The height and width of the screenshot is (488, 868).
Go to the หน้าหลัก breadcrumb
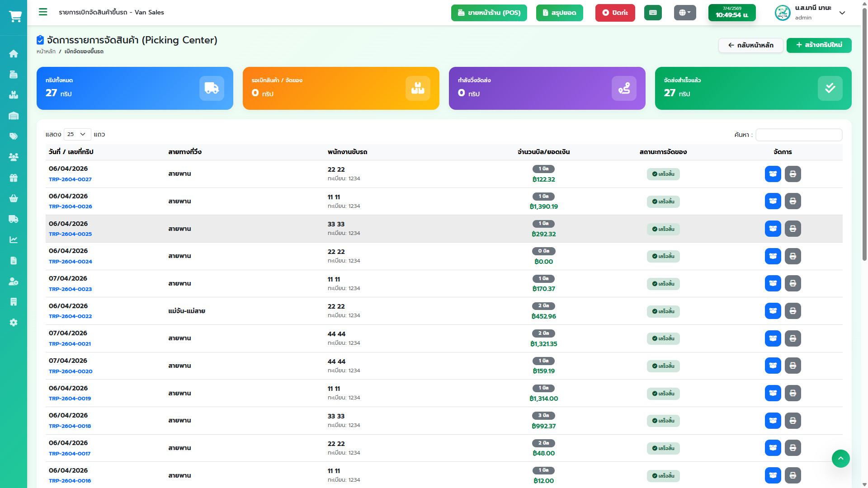click(46, 52)
